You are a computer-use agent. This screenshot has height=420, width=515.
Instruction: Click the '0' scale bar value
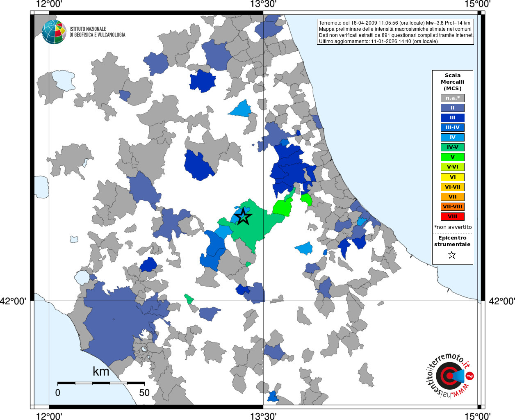click(x=58, y=393)
